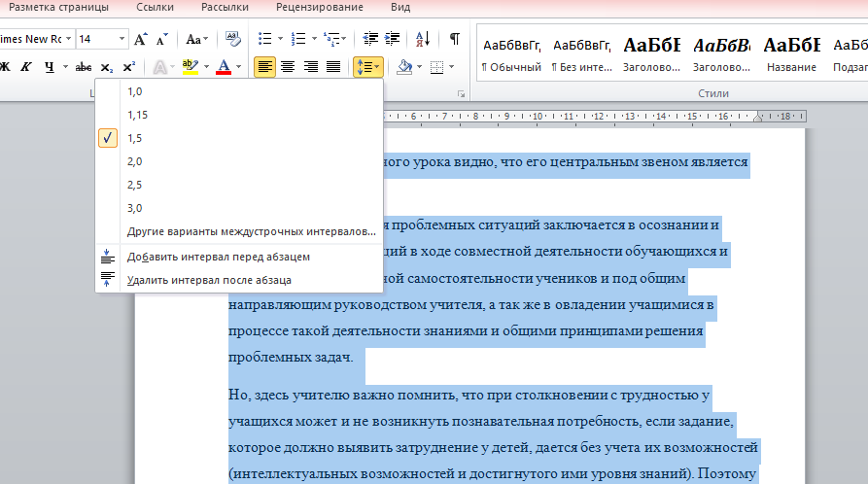Select 2,0 line spacing option

tap(134, 161)
